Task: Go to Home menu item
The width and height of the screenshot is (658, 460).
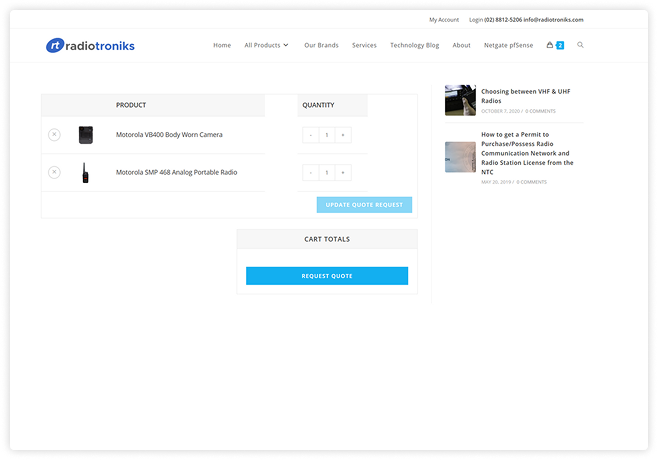Action: [222, 45]
